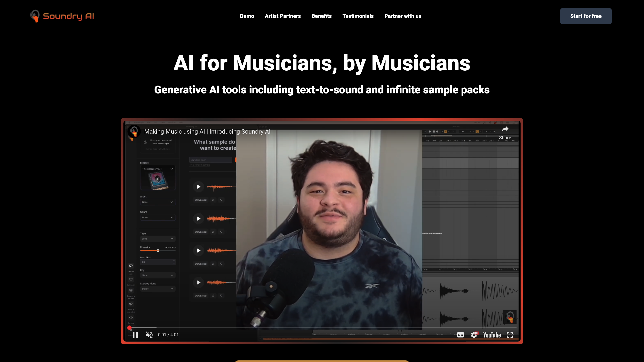Pause the playing video
644x362 pixels.
pos(136,335)
